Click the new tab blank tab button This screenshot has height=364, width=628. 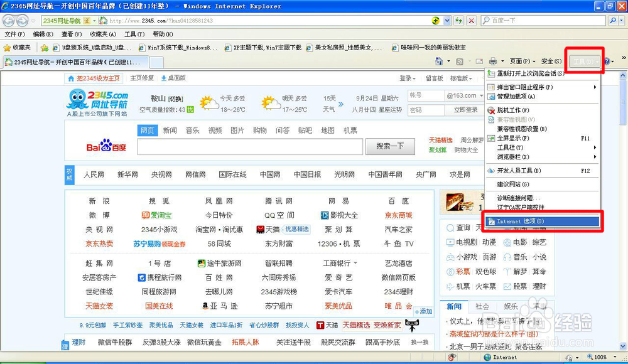(x=156, y=62)
